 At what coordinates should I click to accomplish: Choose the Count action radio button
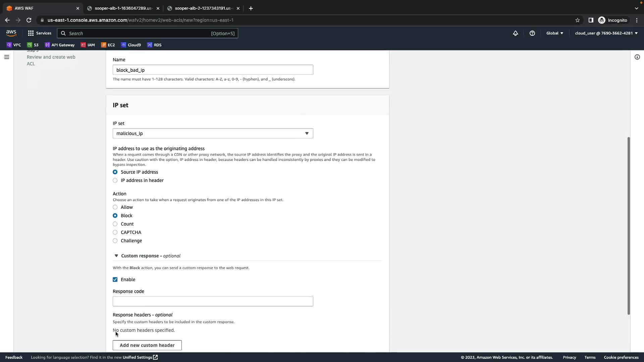[115, 224]
